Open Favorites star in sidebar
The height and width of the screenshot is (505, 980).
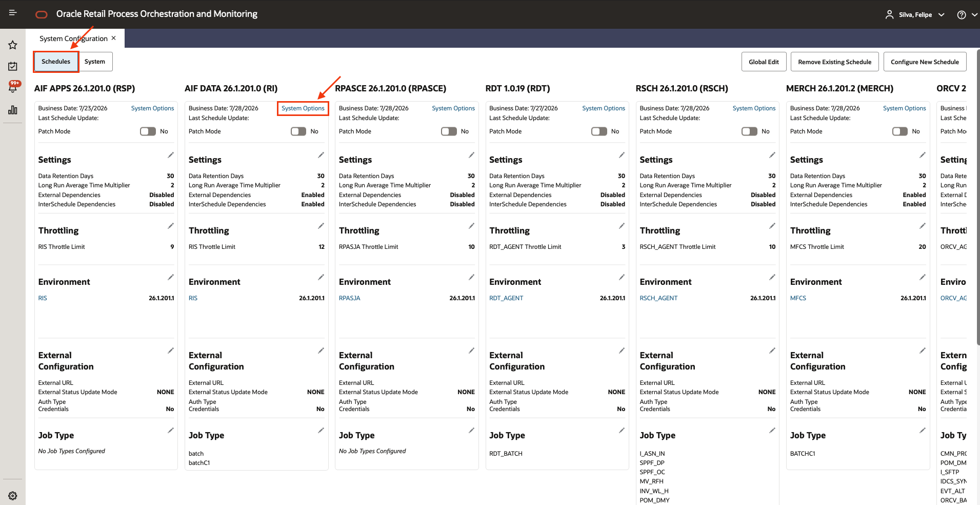click(x=13, y=45)
